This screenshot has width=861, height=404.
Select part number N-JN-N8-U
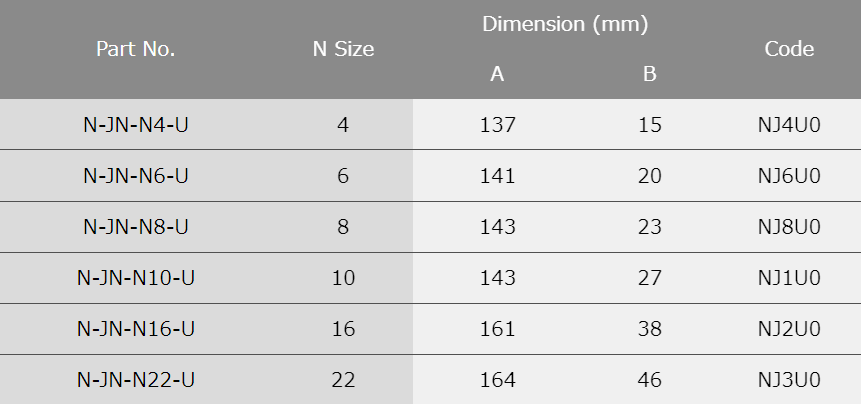tap(136, 227)
